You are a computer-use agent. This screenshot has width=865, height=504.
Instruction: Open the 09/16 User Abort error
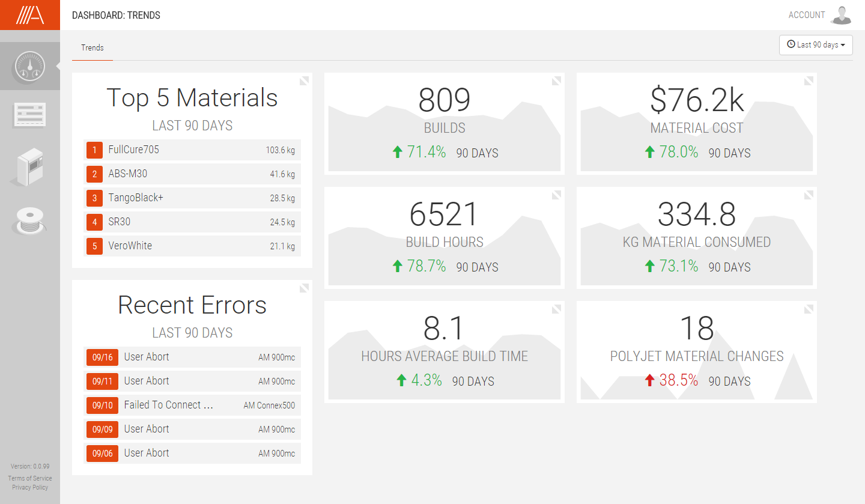coord(192,357)
